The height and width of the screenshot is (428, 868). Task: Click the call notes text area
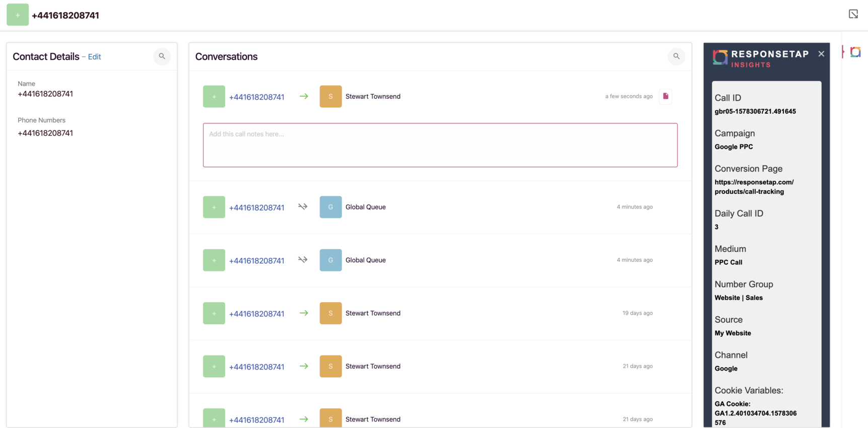[440, 145]
